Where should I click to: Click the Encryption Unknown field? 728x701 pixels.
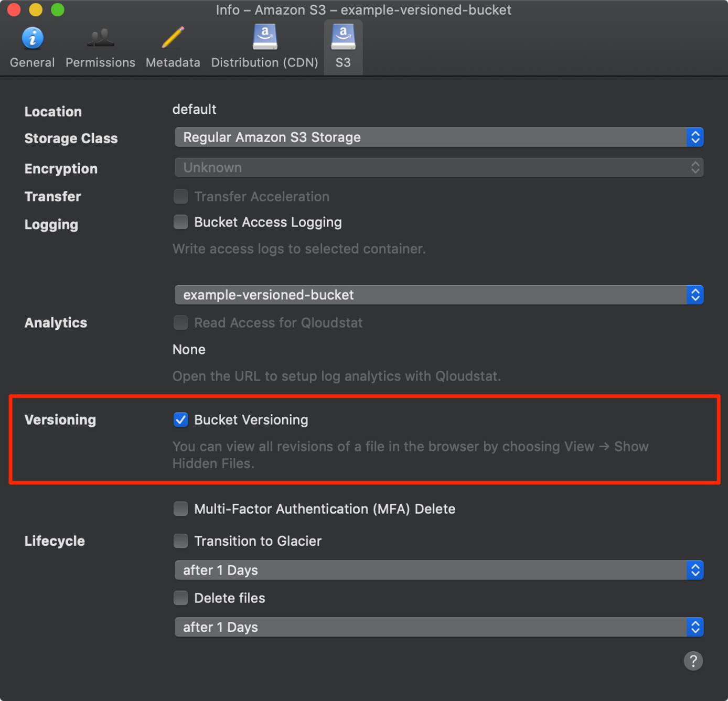coord(439,167)
